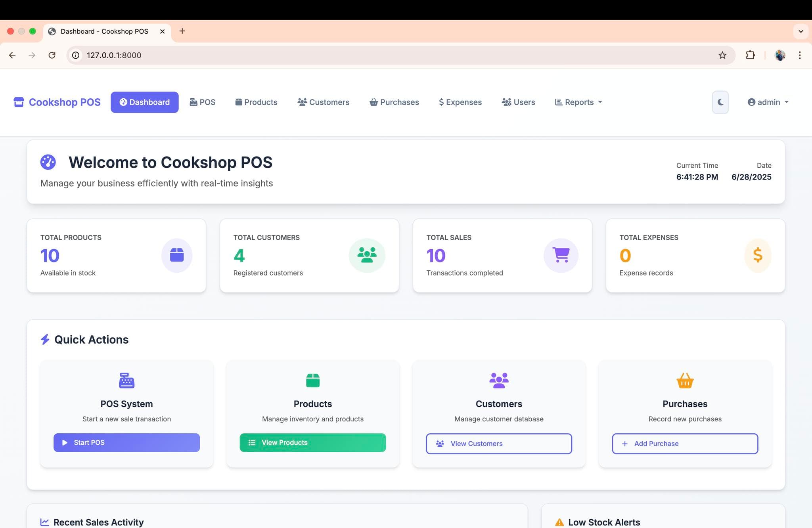This screenshot has height=528, width=812.
Task: Open the Dashboard nav tab
Action: coord(144,102)
